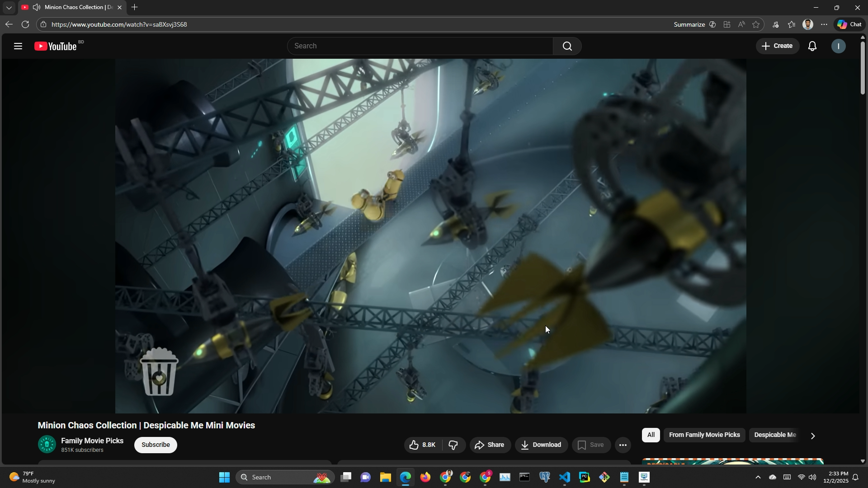Screen dimensions: 868x488
Task: Add page to favorites with star icon
Action: (x=756, y=25)
